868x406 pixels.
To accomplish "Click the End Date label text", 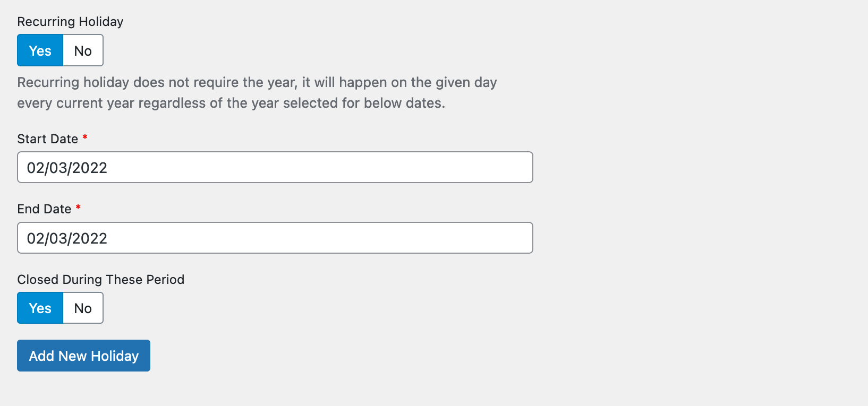I will (x=44, y=209).
